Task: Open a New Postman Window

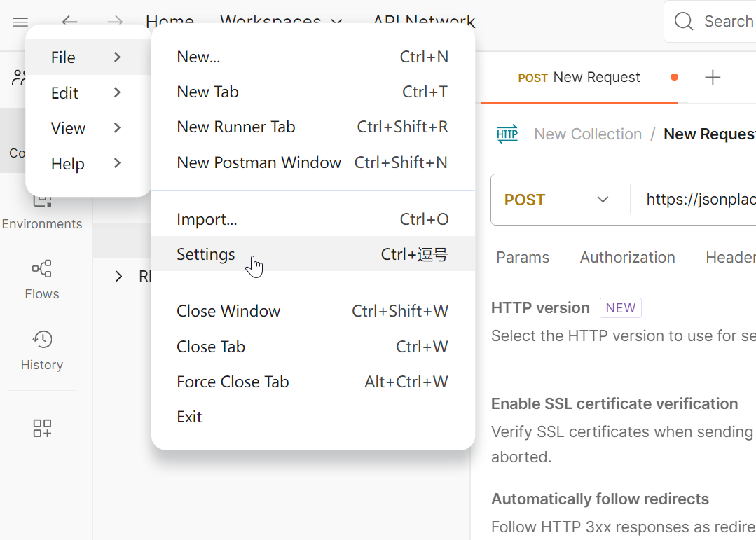Action: pos(313,162)
